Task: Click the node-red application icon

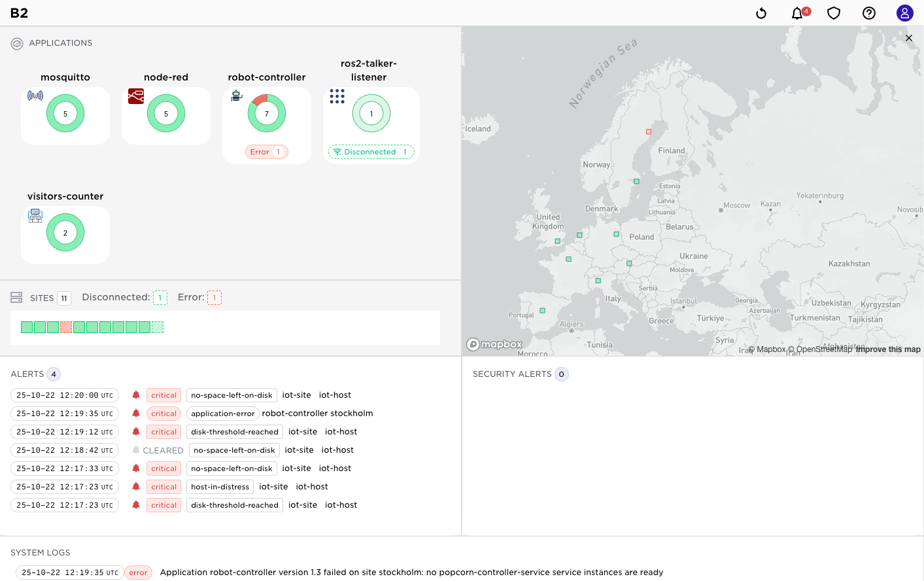Action: pyautogui.click(x=136, y=96)
